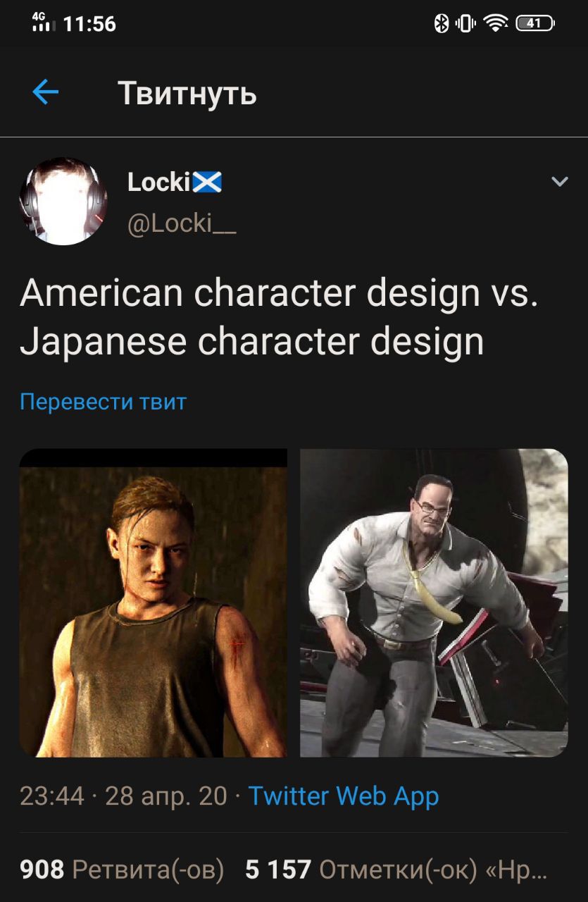
Task: Open Locki's profile avatar
Action: [x=63, y=201]
